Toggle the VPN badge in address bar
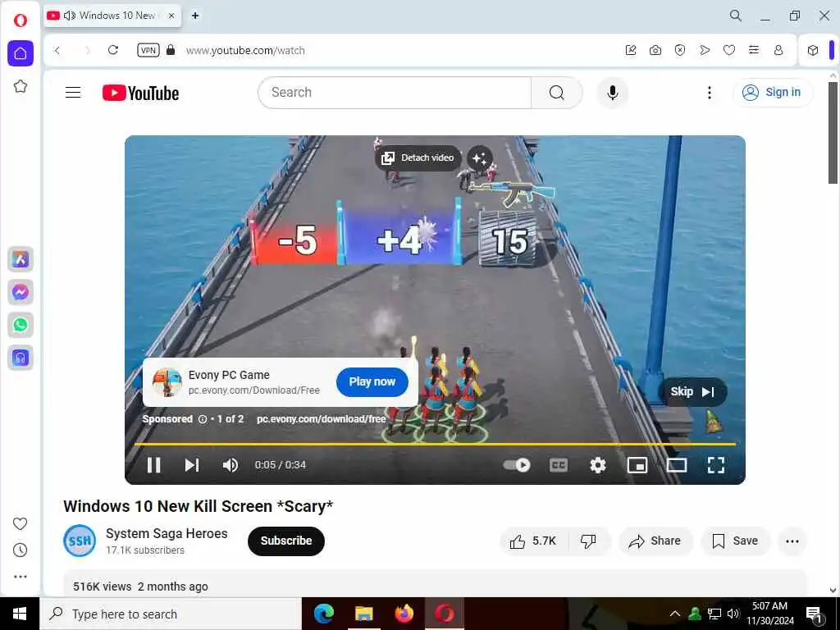This screenshot has height=630, width=840. tap(148, 50)
